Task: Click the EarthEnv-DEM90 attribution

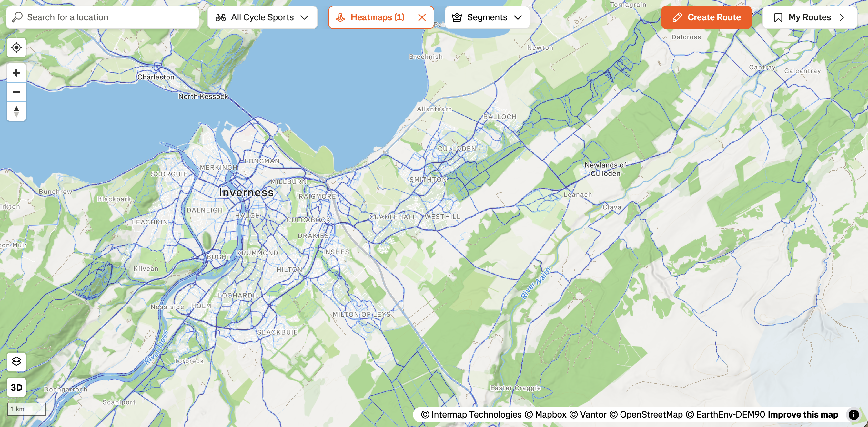Action: point(725,414)
